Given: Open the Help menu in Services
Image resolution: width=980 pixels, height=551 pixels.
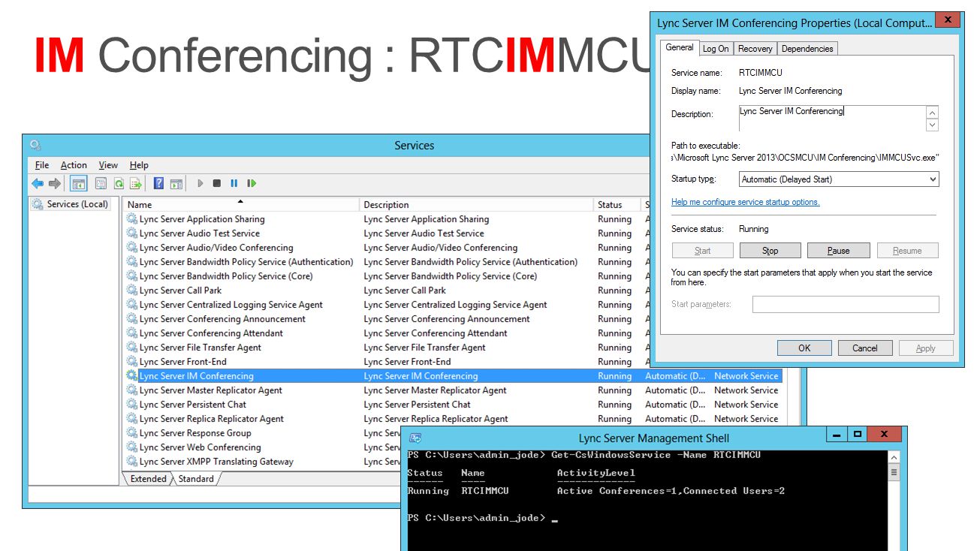Looking at the screenshot, I should point(139,165).
